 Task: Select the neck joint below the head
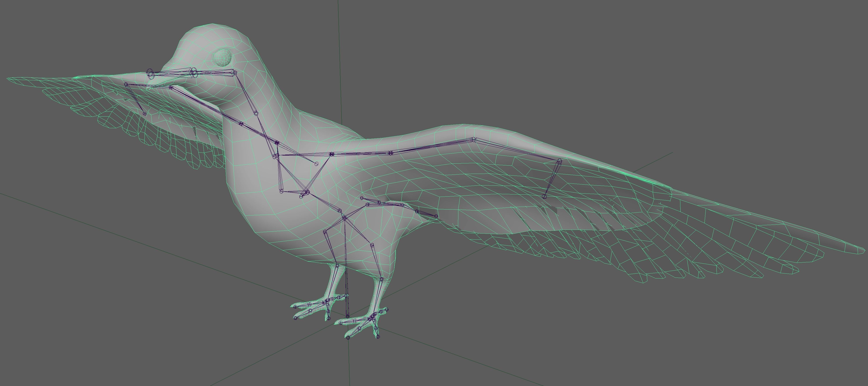[256, 114]
